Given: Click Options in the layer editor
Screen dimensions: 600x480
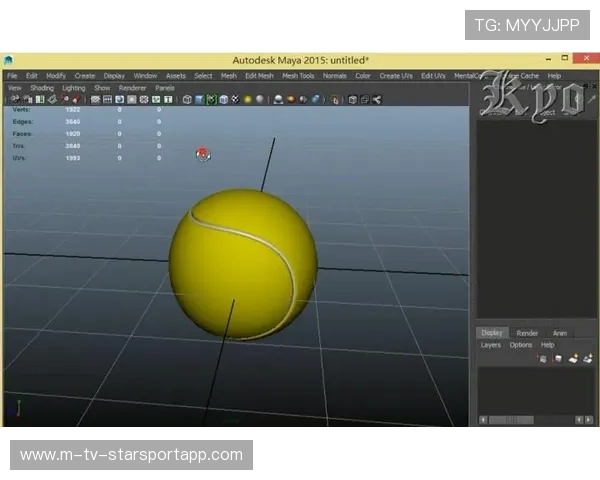Looking at the screenshot, I should [x=521, y=345].
